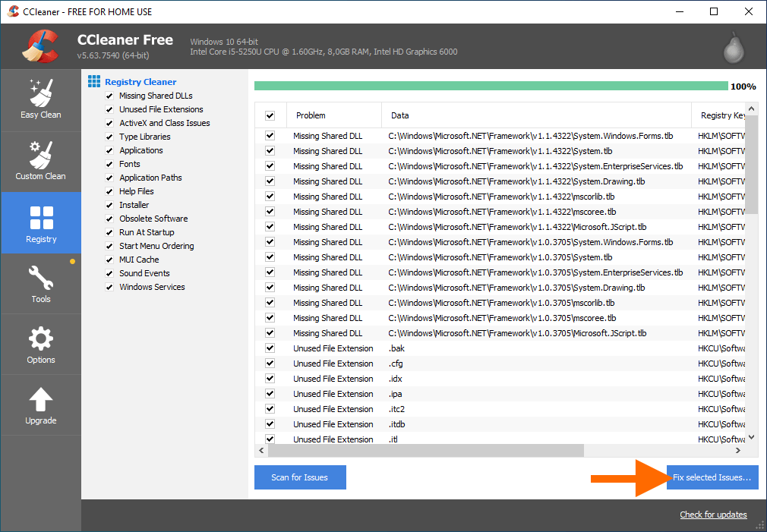Sort by the Problem column header
This screenshot has height=532, width=767.
(333, 115)
